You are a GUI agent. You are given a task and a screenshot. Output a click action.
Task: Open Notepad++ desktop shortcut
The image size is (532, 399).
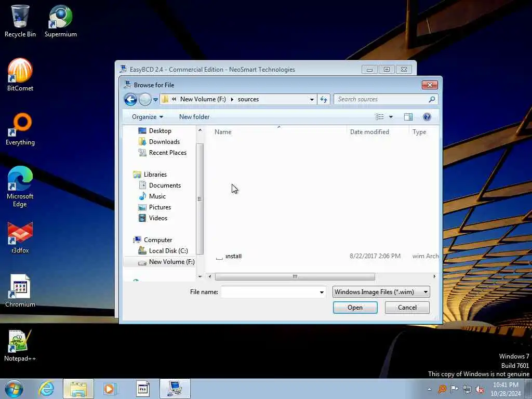[x=20, y=345]
